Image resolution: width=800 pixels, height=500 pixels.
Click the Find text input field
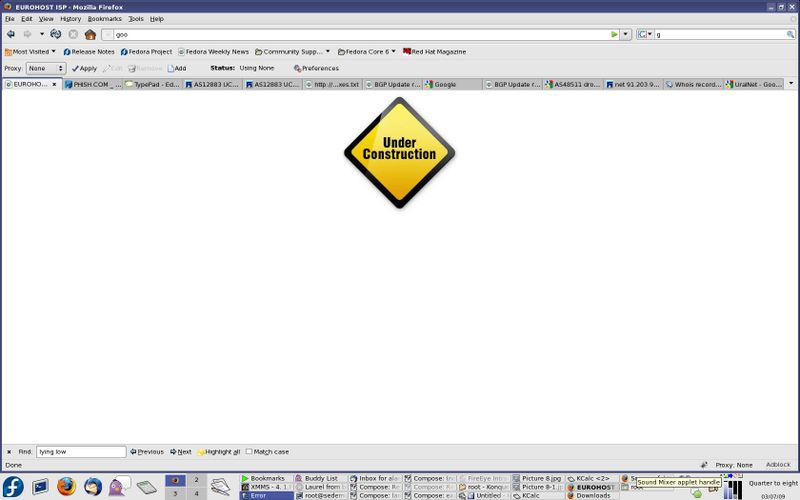point(81,452)
